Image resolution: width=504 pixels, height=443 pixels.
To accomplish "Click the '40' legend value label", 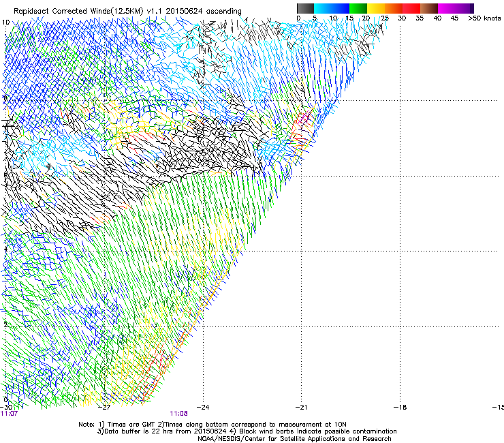I will (437, 18).
